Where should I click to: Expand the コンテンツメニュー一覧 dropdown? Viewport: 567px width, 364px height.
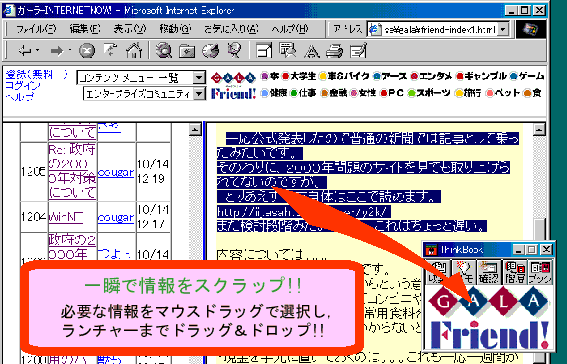199,77
